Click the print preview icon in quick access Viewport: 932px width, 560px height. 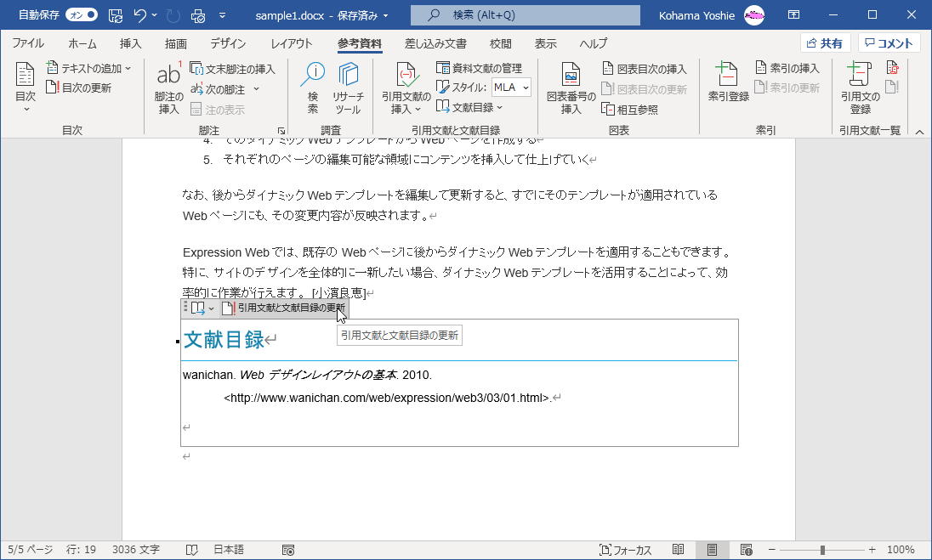tap(198, 15)
